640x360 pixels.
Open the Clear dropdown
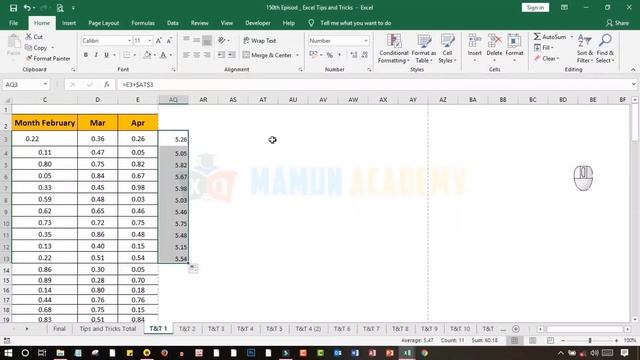[546, 58]
